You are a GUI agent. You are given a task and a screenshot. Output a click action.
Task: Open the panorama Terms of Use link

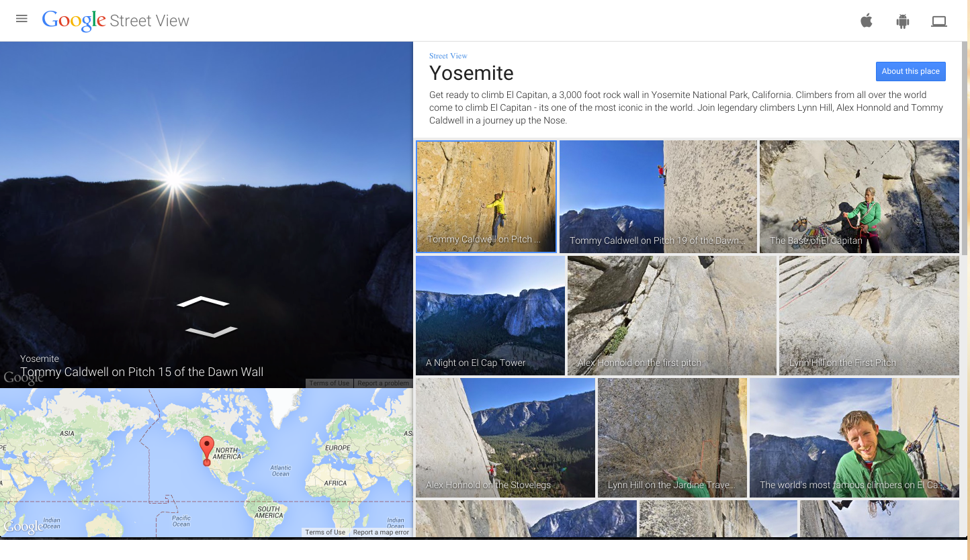coord(328,383)
